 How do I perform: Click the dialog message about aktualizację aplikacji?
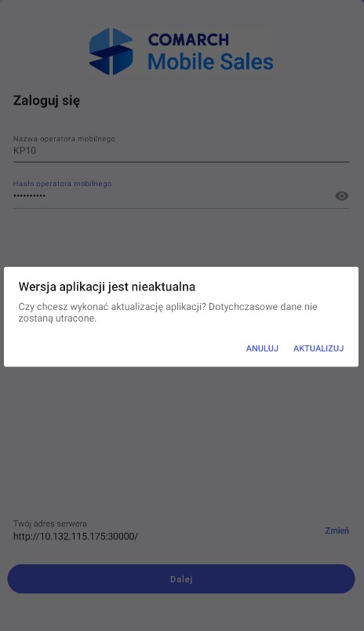[168, 312]
